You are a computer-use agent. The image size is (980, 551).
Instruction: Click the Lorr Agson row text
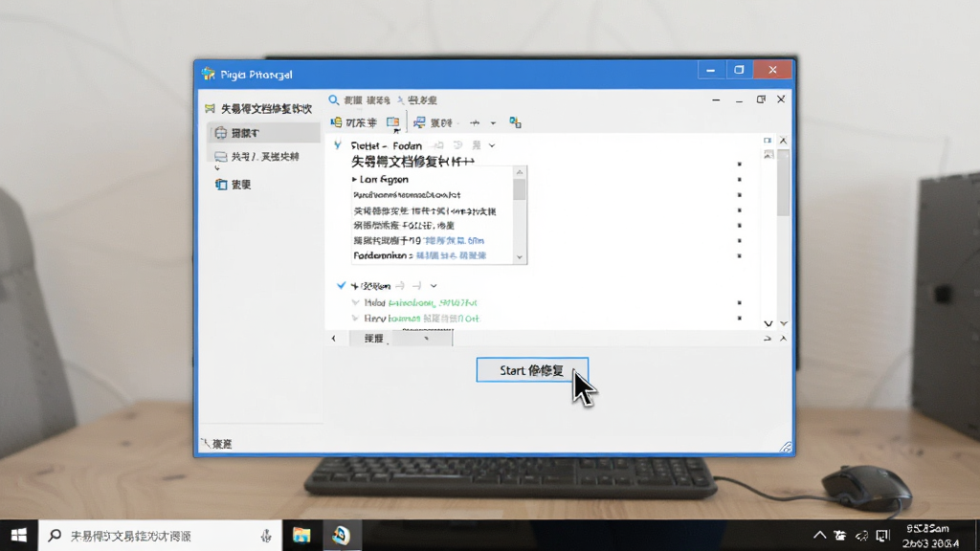point(384,179)
